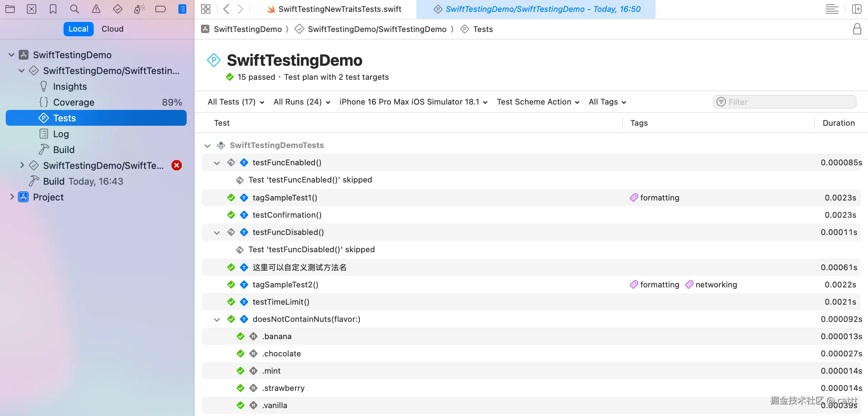868x416 pixels.
Task: Select the .strawberry argument row
Action: tap(531, 388)
